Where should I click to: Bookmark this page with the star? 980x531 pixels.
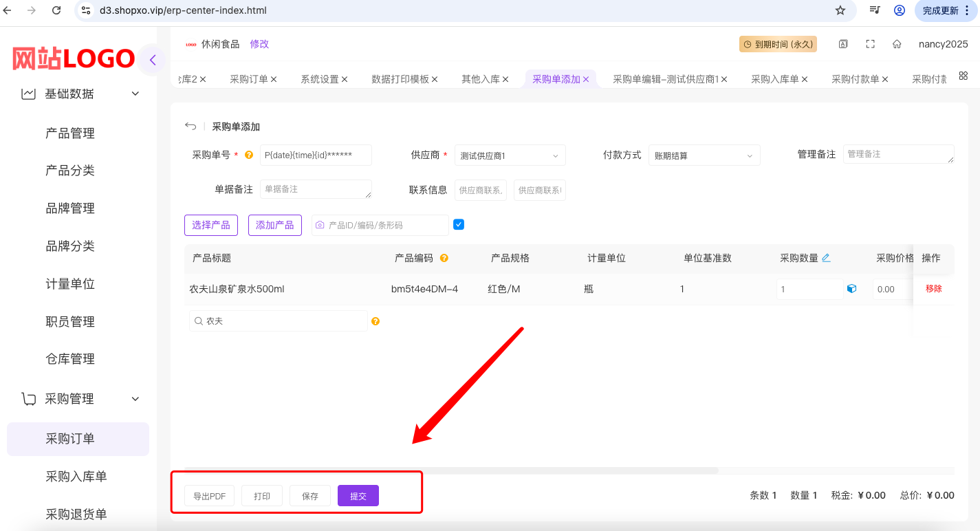pyautogui.click(x=840, y=10)
